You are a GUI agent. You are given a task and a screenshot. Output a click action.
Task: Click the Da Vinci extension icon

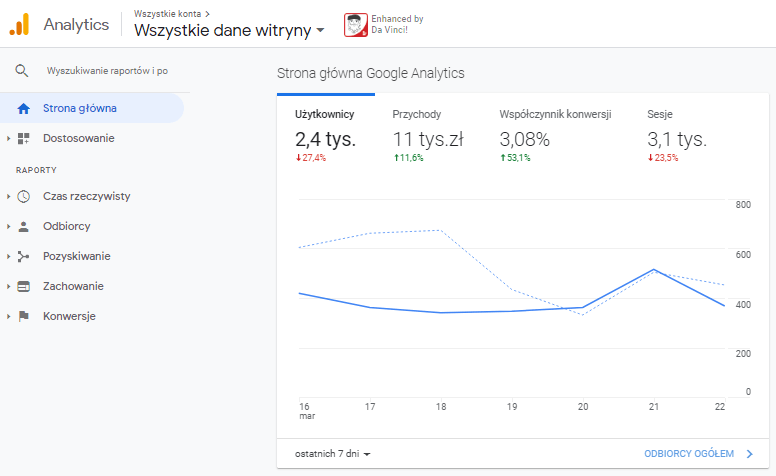(355, 25)
